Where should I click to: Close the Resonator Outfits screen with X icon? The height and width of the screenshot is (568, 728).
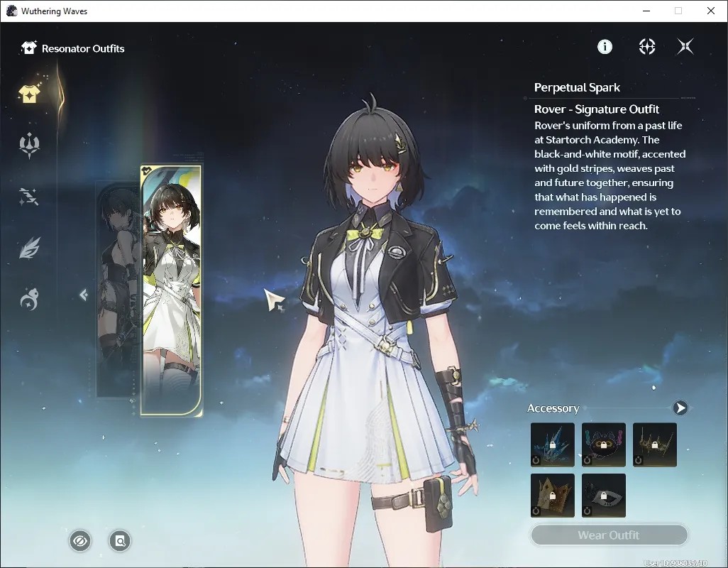click(685, 46)
